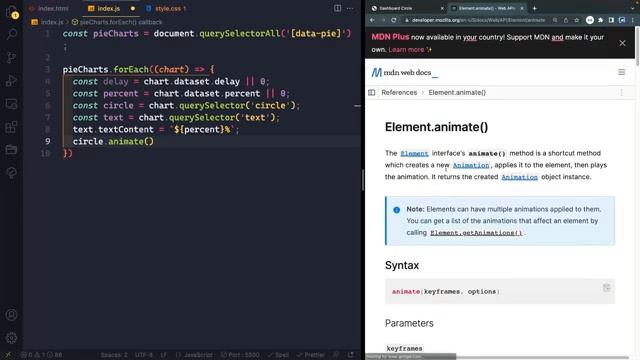
Task: Open the status bar notifications bell
Action: point(351,355)
